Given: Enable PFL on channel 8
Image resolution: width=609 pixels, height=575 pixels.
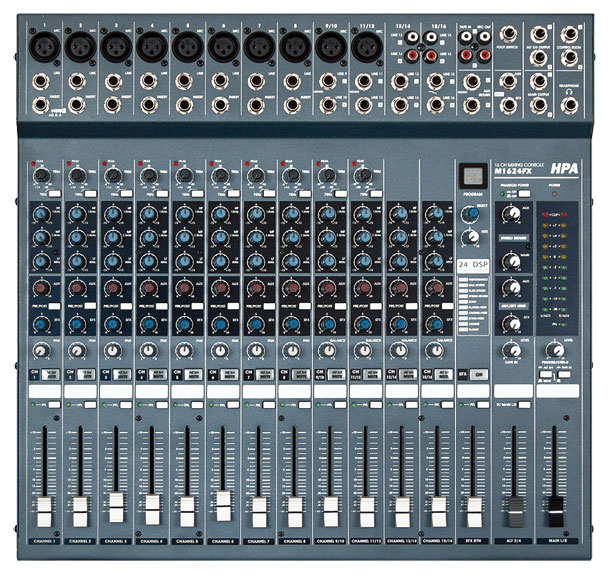Looking at the screenshot, I should point(304,405).
